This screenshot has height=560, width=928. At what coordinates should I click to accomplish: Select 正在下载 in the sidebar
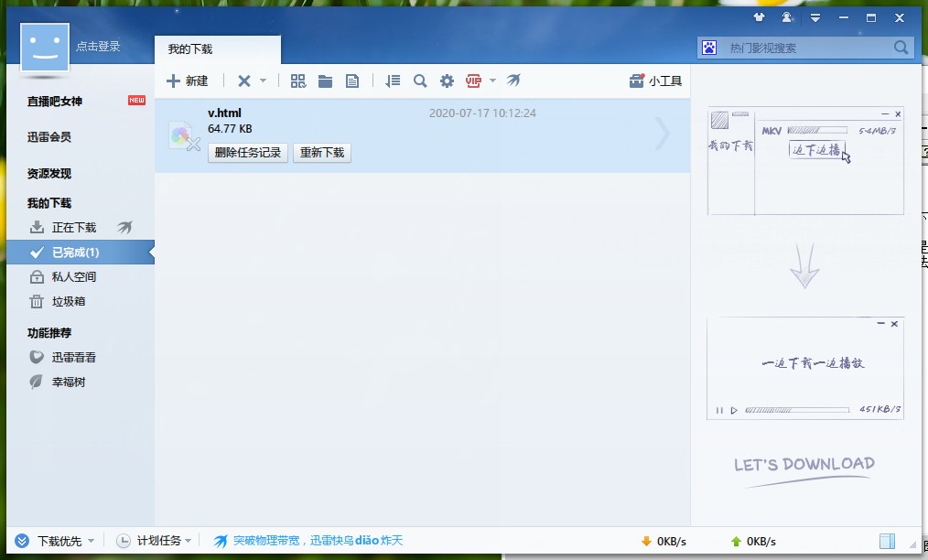(x=74, y=227)
